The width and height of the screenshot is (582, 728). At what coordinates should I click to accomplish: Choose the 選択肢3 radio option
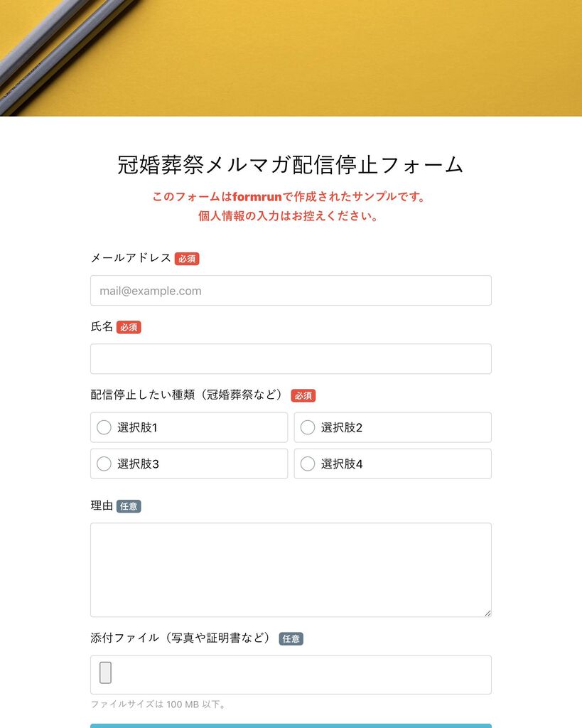click(104, 464)
